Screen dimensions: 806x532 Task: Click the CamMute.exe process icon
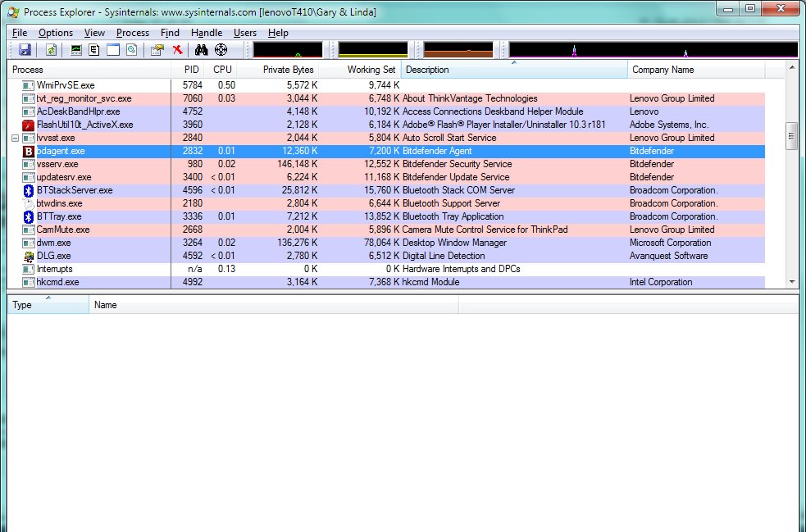28,230
